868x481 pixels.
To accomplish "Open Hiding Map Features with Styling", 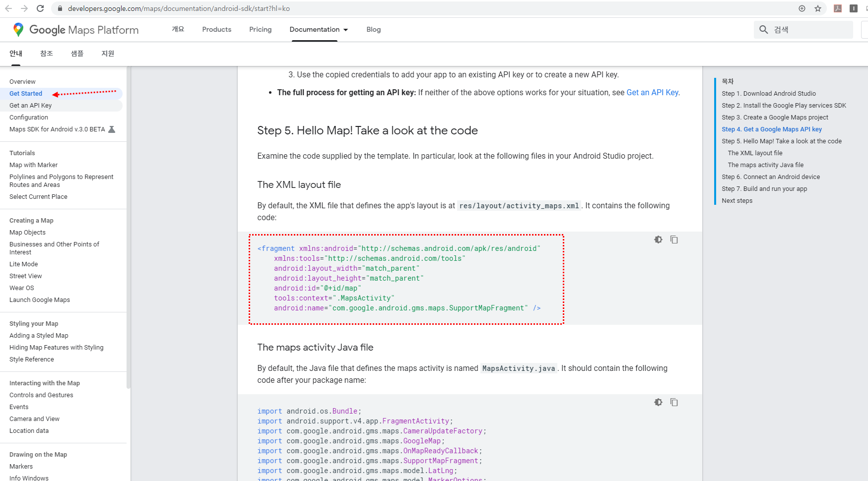I will (57, 348).
